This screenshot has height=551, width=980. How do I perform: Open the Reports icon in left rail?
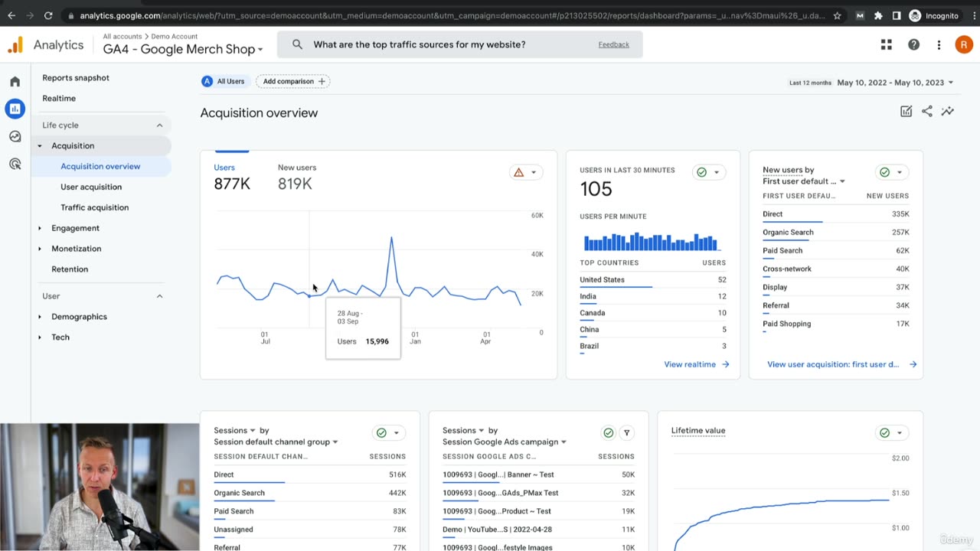pos(15,109)
